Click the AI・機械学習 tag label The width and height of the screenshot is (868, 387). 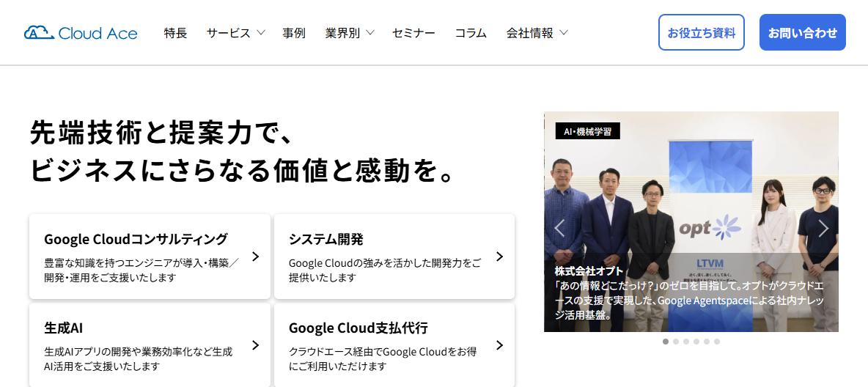tap(587, 131)
